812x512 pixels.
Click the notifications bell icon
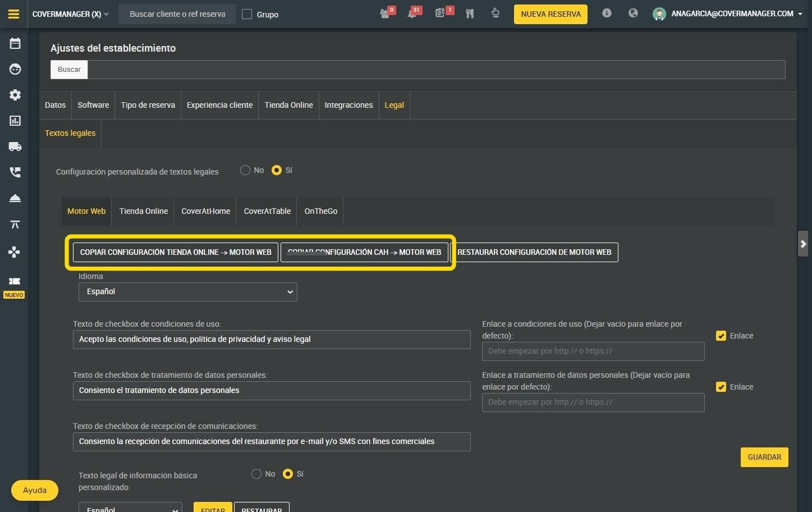[412, 13]
